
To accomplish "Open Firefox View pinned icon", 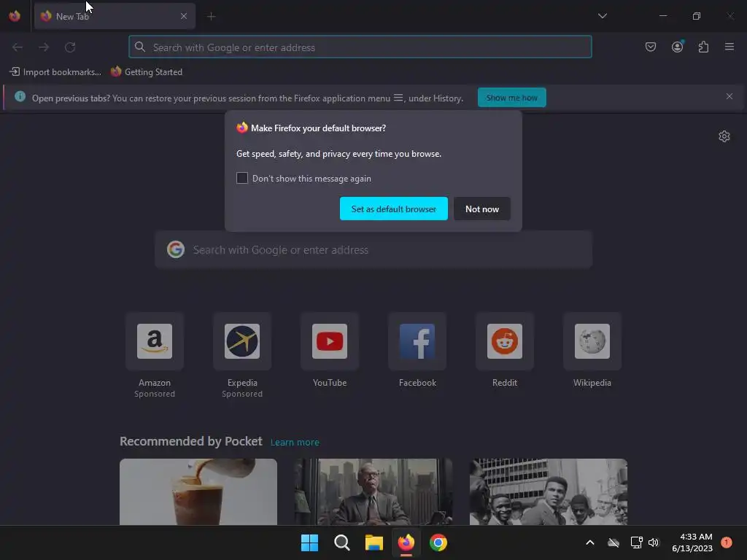I will (15, 16).
